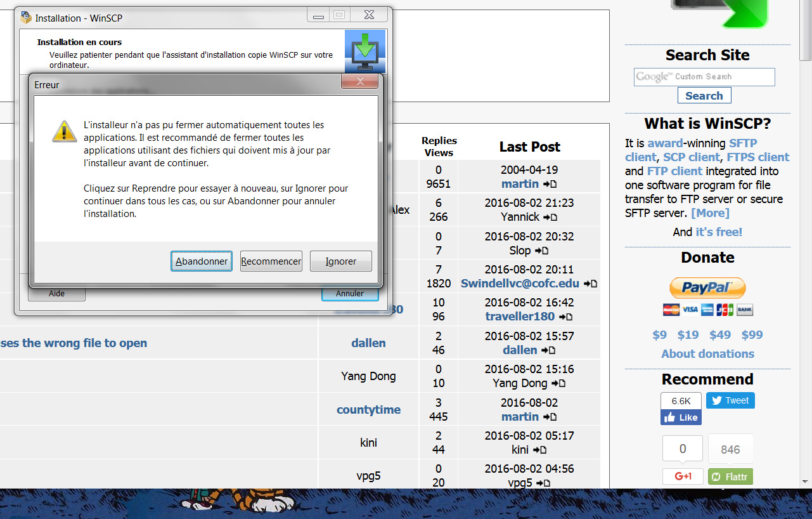Image resolution: width=812 pixels, height=519 pixels.
Task: Click the Google +1 button
Action: (683, 476)
